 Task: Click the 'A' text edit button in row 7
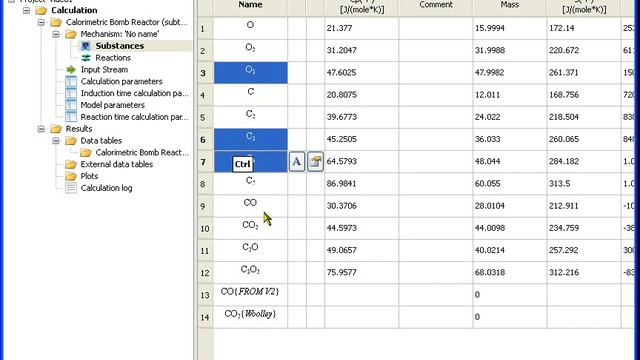(x=297, y=162)
